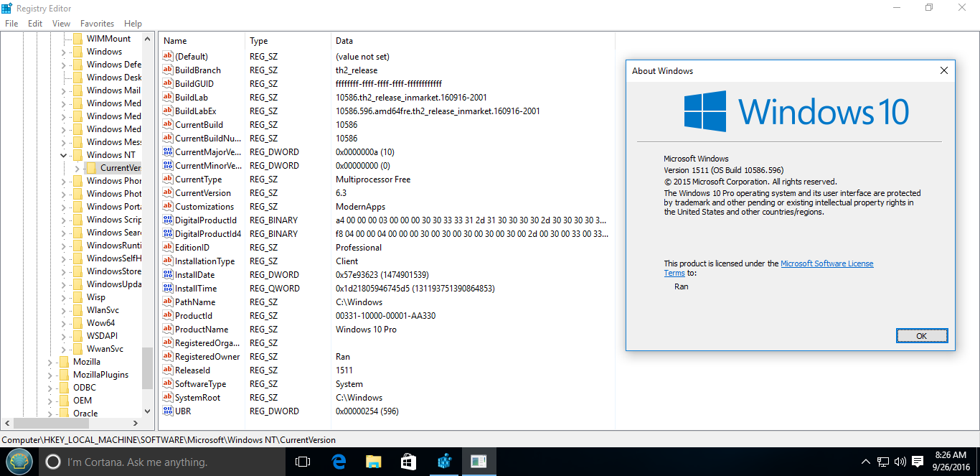Screen dimensions: 980x476
Task: Expand the MozillaPlugins key
Action: [50, 375]
